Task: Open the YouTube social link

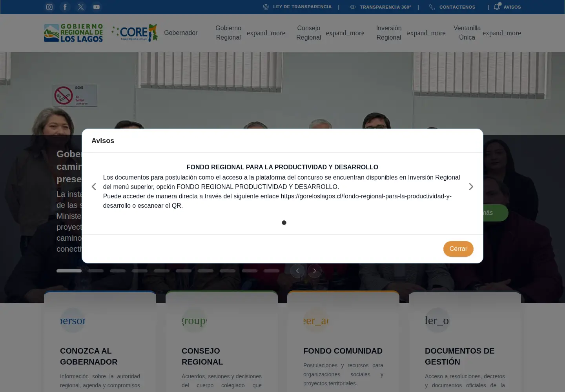Action: 97,7
